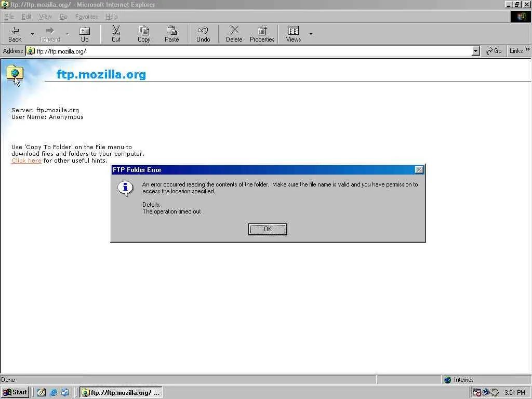Click the Cut scissors icon

pos(116,31)
